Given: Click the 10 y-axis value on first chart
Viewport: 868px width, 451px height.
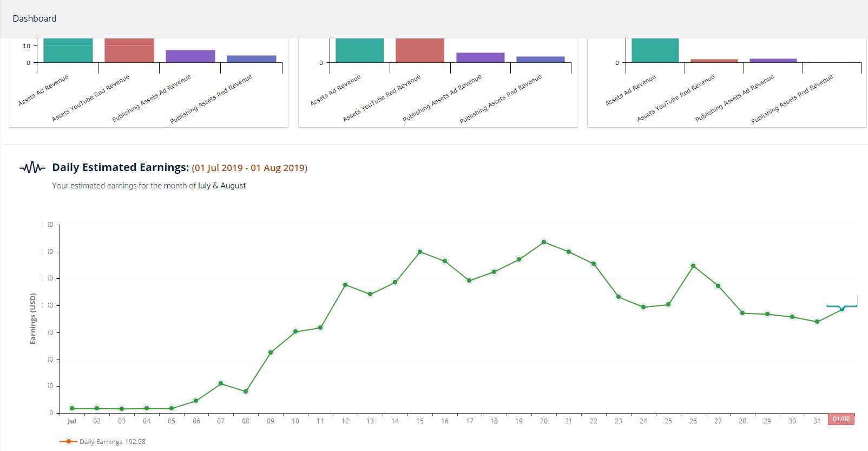Looking at the screenshot, I should (27, 46).
